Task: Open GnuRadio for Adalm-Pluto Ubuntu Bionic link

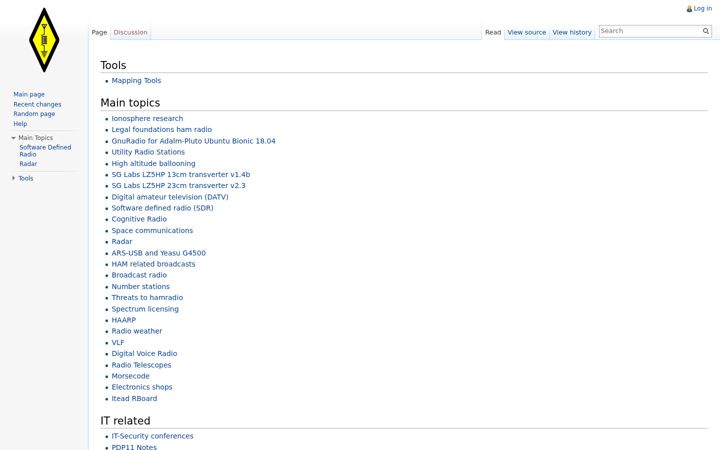Action: [193, 141]
